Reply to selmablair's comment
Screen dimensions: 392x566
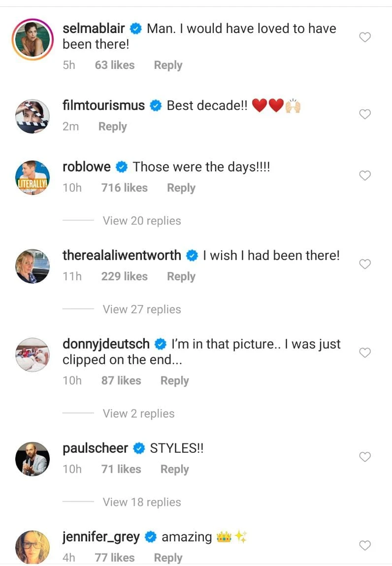click(x=168, y=65)
